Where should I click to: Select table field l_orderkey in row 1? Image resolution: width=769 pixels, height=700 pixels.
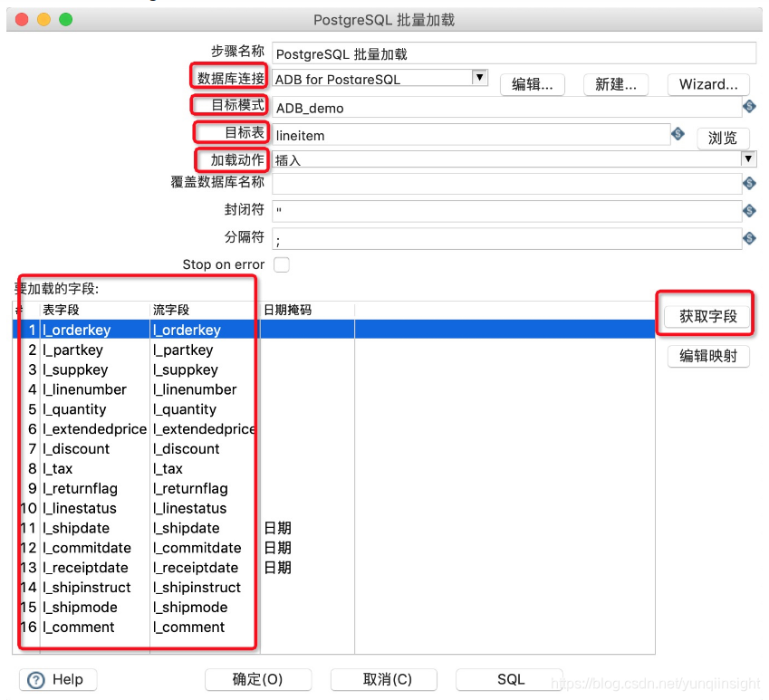point(77,330)
